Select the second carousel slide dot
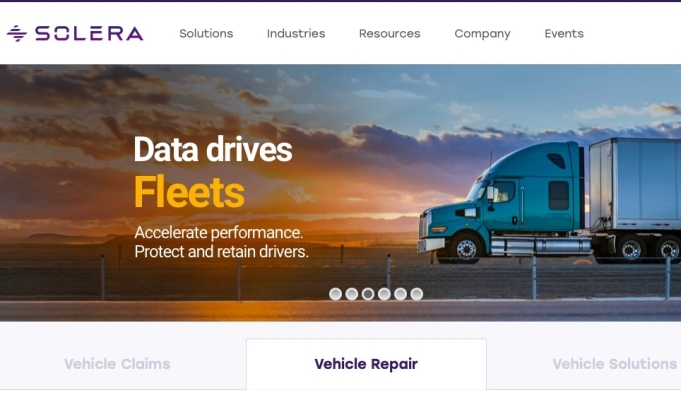681x400 pixels. (352, 294)
